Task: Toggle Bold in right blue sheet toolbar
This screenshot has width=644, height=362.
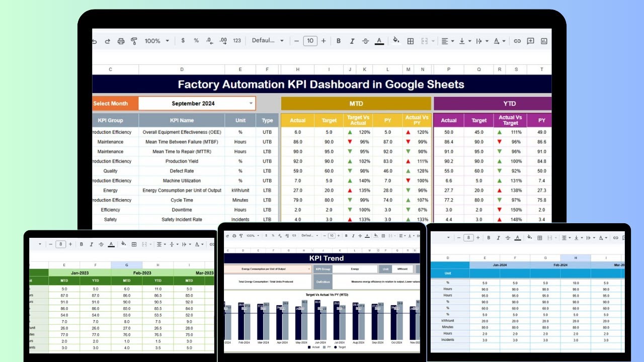Action: pos(489,238)
